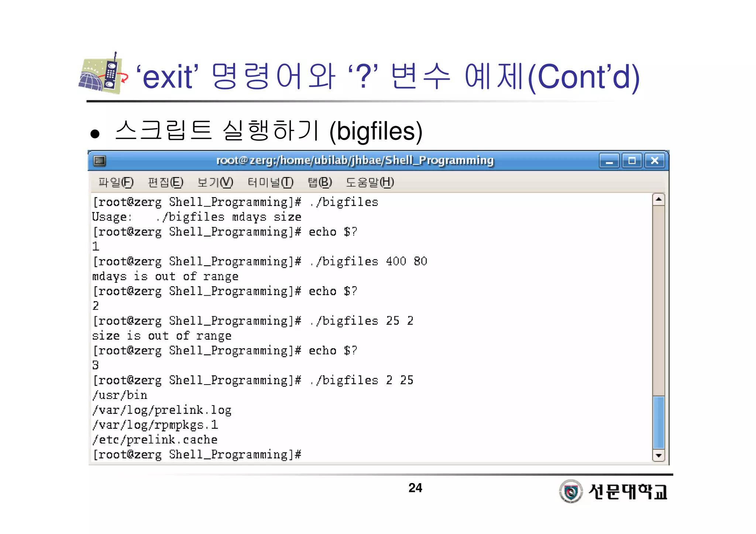Click the '스크립트 실행하기 (bigfiles)' bullet heading
Screen dimensions: 756x534
pyautogui.click(x=269, y=131)
